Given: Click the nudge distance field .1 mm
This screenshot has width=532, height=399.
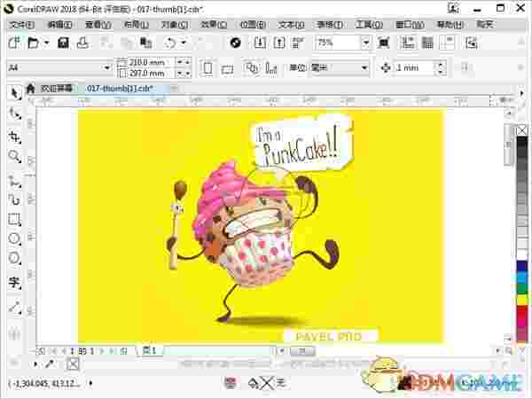Looking at the screenshot, I should coord(415,68).
